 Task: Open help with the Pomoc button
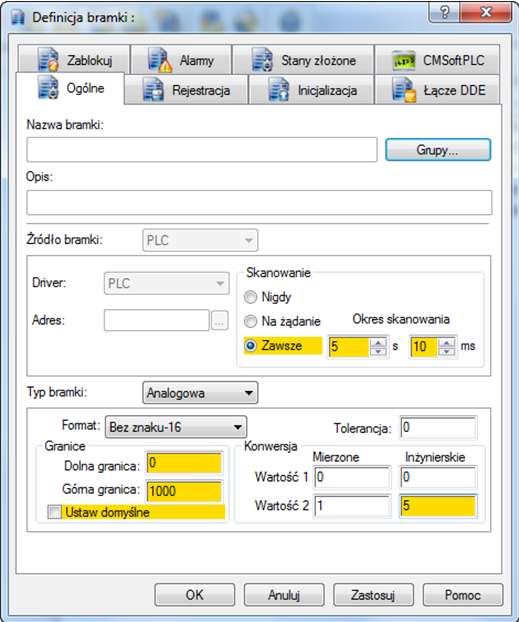463,595
